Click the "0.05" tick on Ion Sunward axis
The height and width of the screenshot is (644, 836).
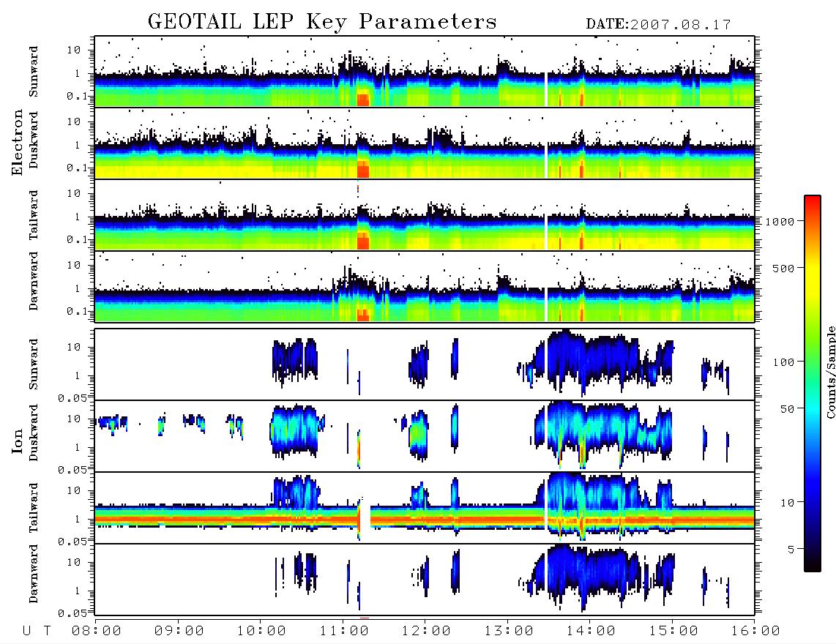coord(72,398)
